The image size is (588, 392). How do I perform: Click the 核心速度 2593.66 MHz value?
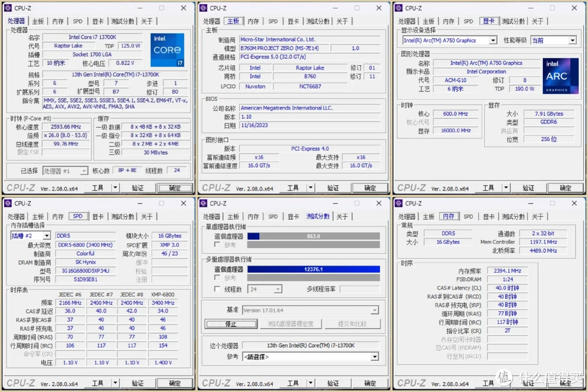[x=66, y=126]
